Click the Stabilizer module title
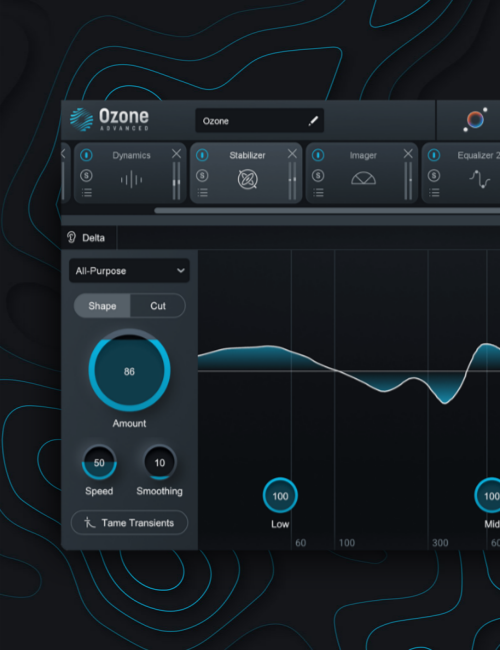The width and height of the screenshot is (500, 650). pos(248,155)
